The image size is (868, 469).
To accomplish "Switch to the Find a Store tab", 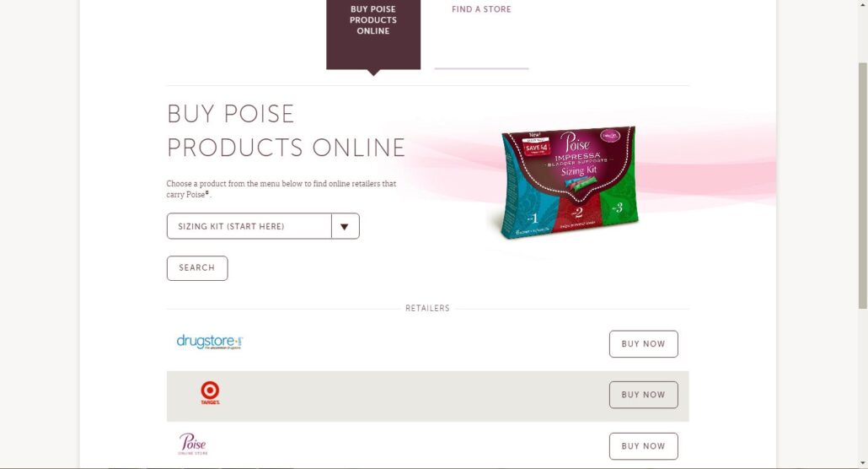I will point(481,9).
